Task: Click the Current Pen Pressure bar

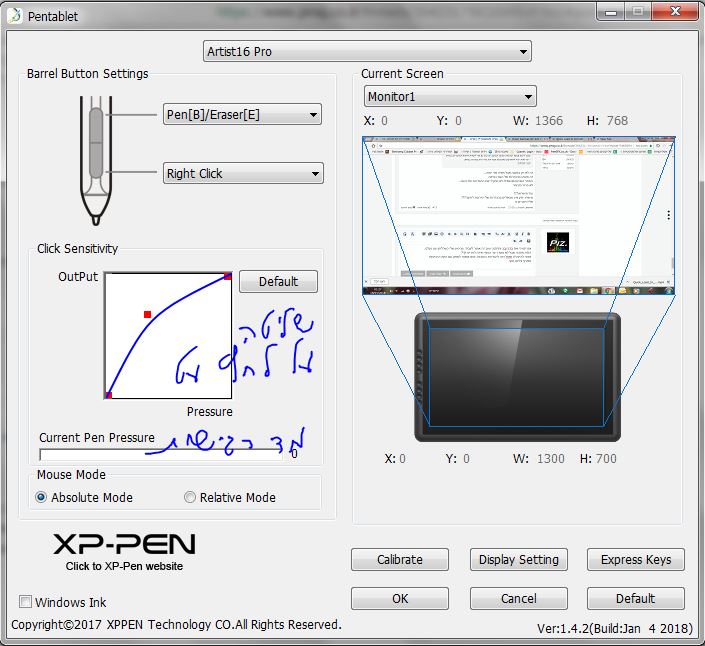Action: (x=161, y=454)
